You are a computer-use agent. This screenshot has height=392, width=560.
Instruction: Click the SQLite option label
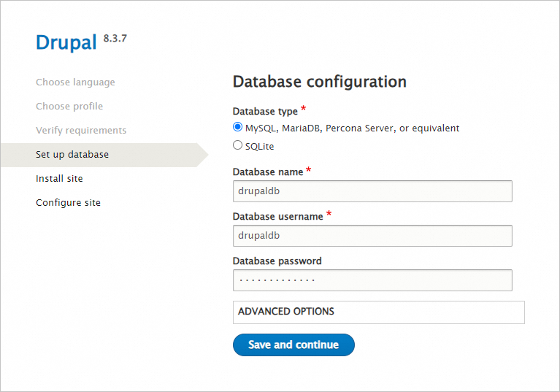coord(260,146)
